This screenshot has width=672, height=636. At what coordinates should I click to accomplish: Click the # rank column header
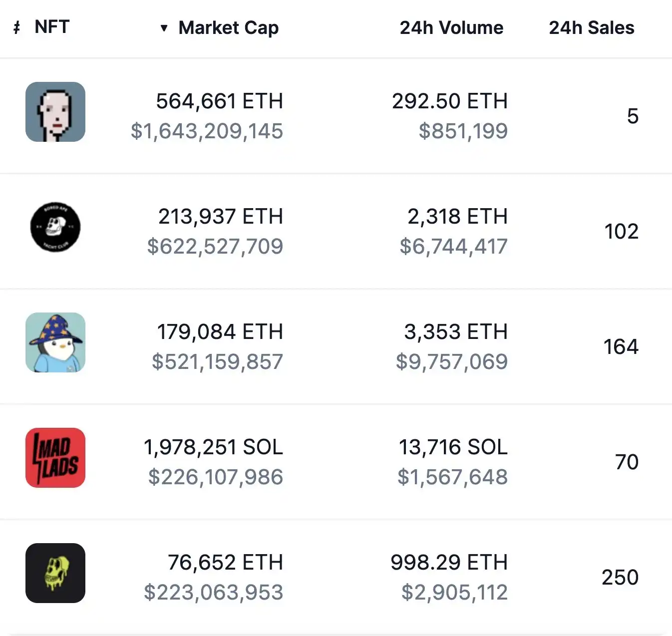[17, 28]
